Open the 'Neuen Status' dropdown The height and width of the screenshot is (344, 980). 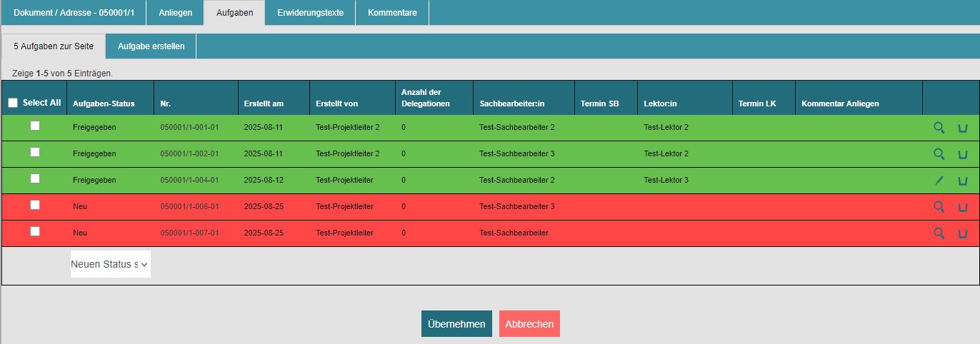coord(110,264)
